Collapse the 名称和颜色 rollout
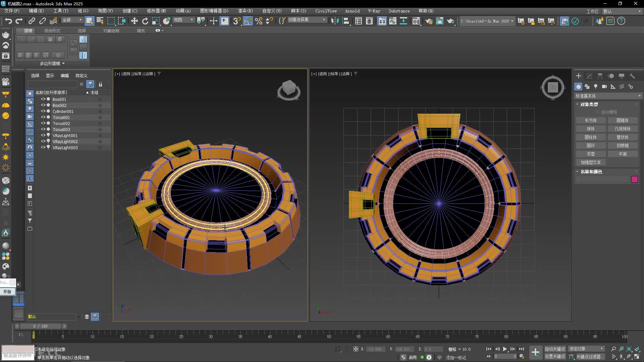The image size is (644, 362). (591, 172)
